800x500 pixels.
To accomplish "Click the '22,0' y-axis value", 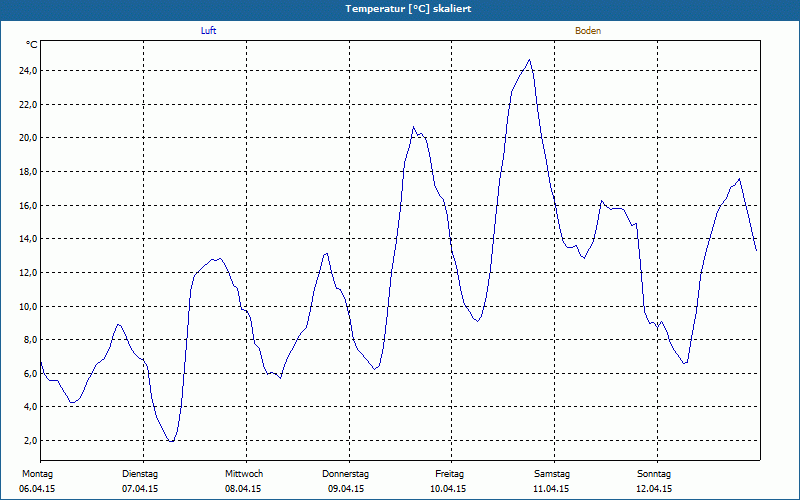I will click(28, 104).
